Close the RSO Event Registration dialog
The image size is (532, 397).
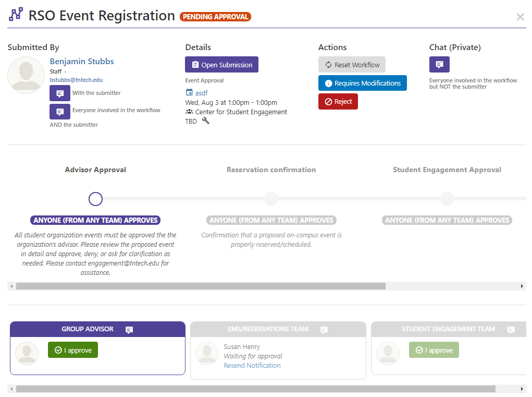click(x=520, y=17)
